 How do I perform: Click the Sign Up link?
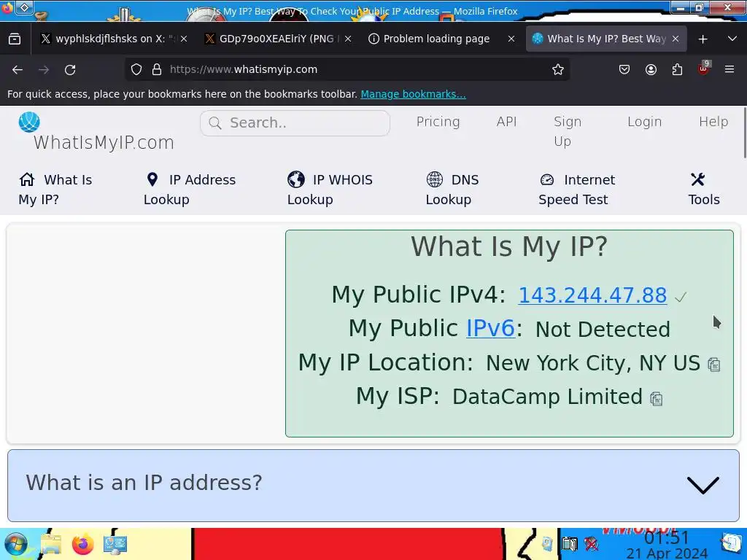[568, 131]
